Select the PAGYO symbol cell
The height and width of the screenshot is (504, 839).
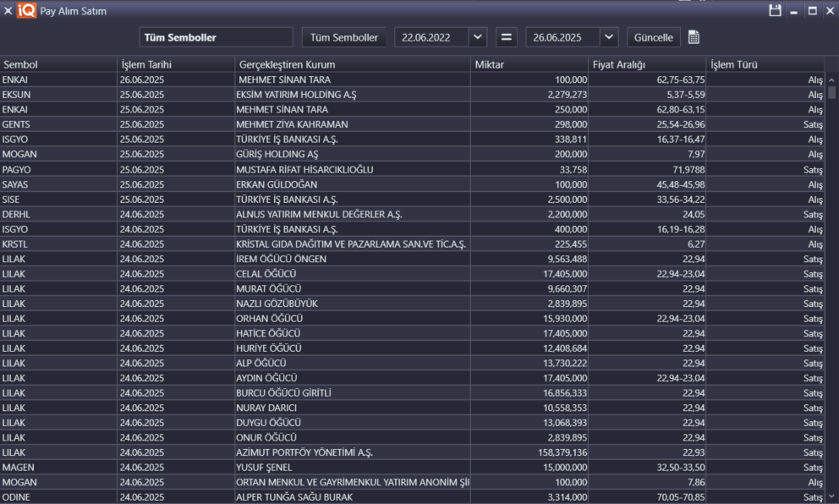coord(58,170)
